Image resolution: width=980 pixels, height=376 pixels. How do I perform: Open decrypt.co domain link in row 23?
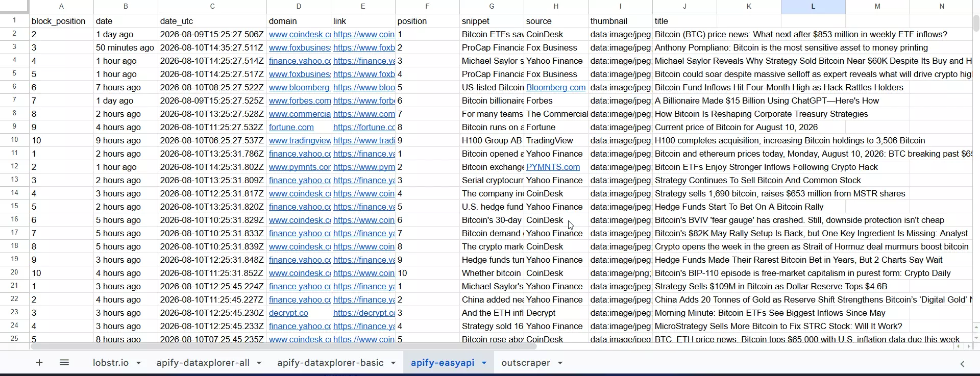point(288,313)
